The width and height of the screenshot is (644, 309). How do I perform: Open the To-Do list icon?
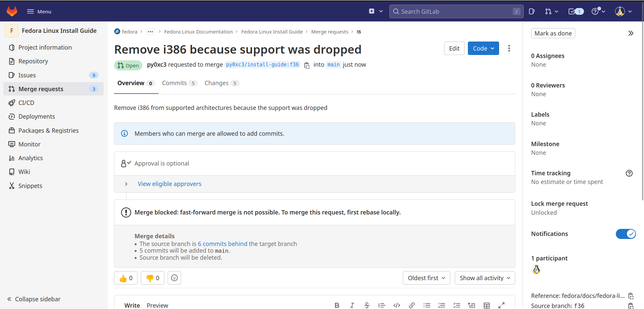(576, 11)
